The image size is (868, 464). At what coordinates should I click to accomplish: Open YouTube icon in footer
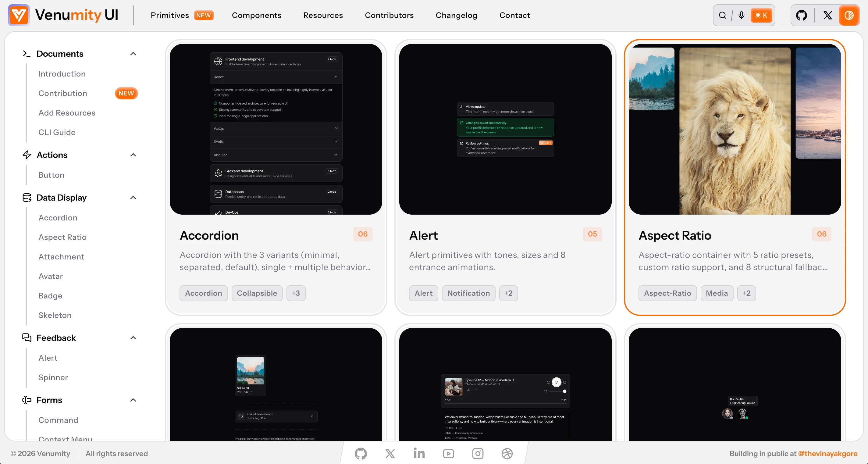coord(449,454)
